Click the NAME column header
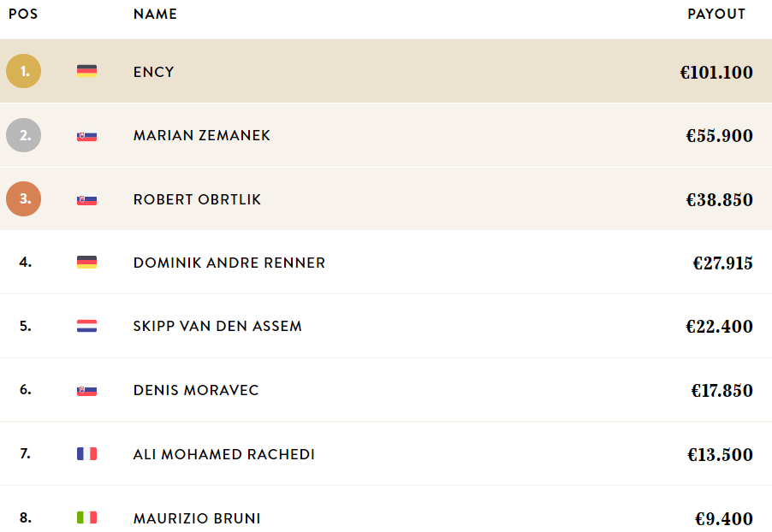 155,14
